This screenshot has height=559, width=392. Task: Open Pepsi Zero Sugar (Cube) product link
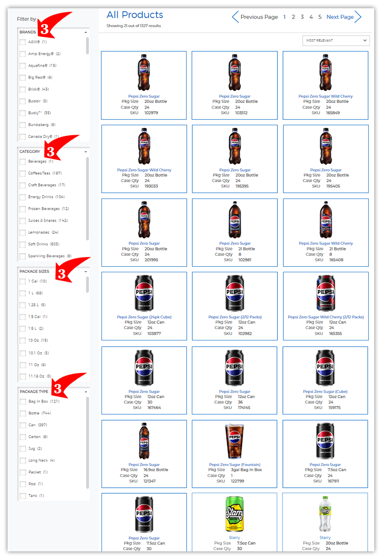coord(325,392)
